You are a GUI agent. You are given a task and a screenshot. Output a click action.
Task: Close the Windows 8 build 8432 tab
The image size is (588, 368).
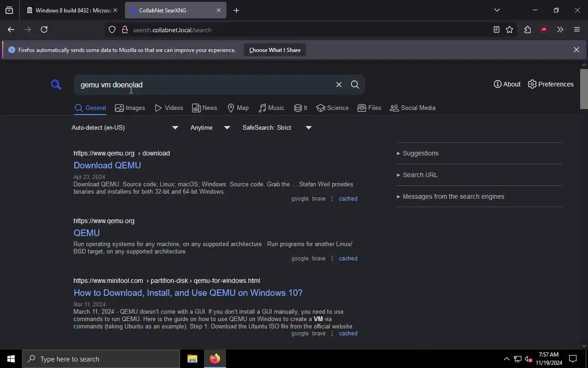click(x=115, y=10)
